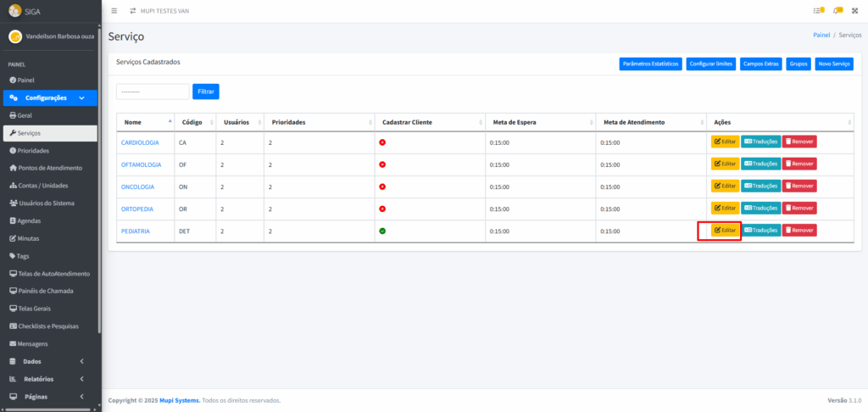Remove the OFTAMOLOGIA service

point(798,164)
